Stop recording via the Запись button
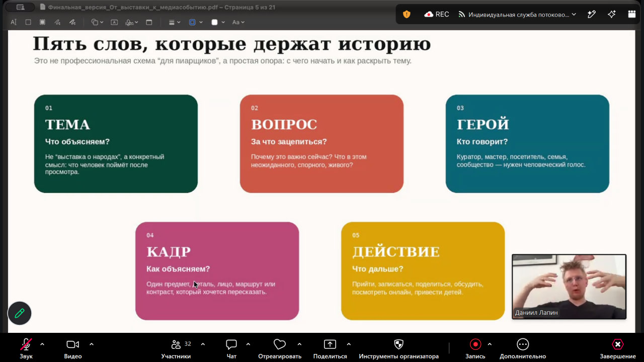 coord(475,348)
